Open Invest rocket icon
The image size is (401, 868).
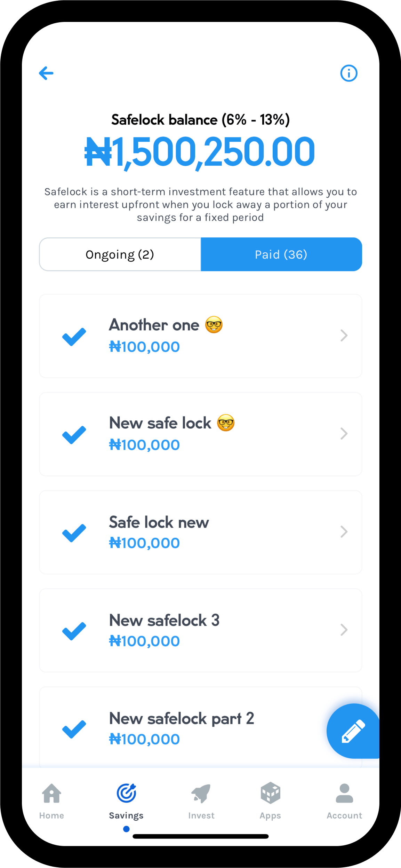[201, 794]
